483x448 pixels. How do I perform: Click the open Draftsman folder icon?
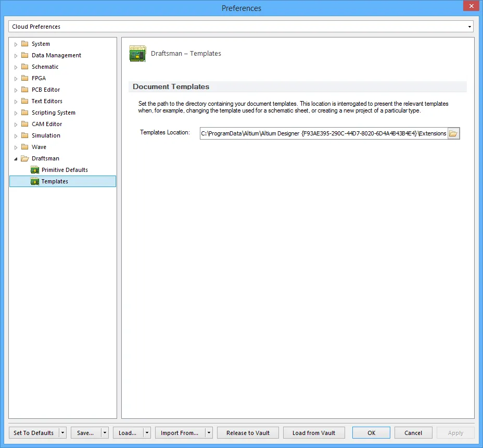pos(25,158)
